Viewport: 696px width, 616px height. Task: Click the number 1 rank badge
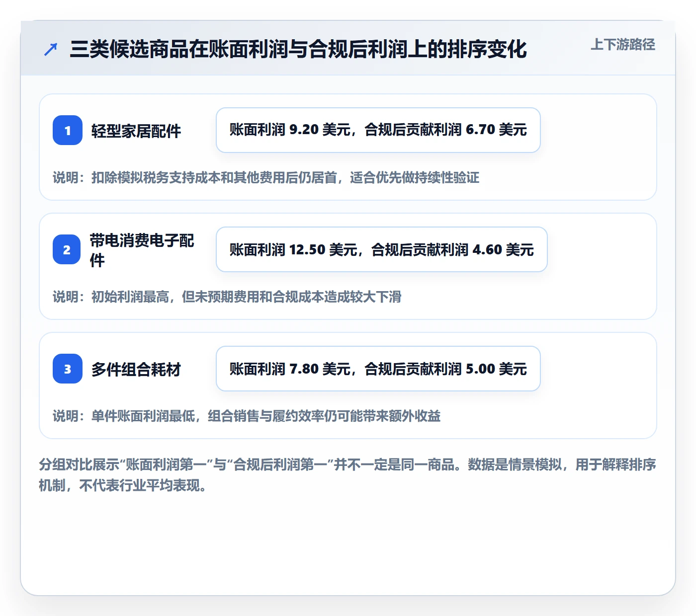pos(68,130)
